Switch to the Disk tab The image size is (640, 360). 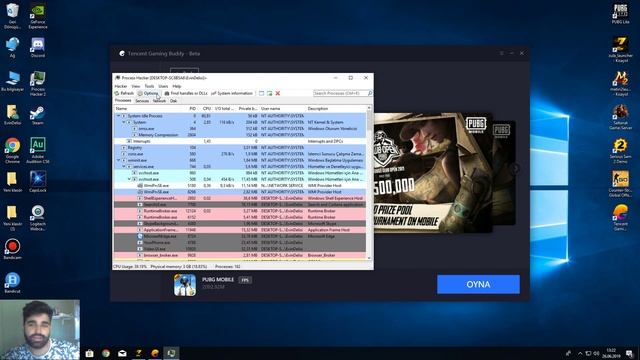click(x=173, y=101)
